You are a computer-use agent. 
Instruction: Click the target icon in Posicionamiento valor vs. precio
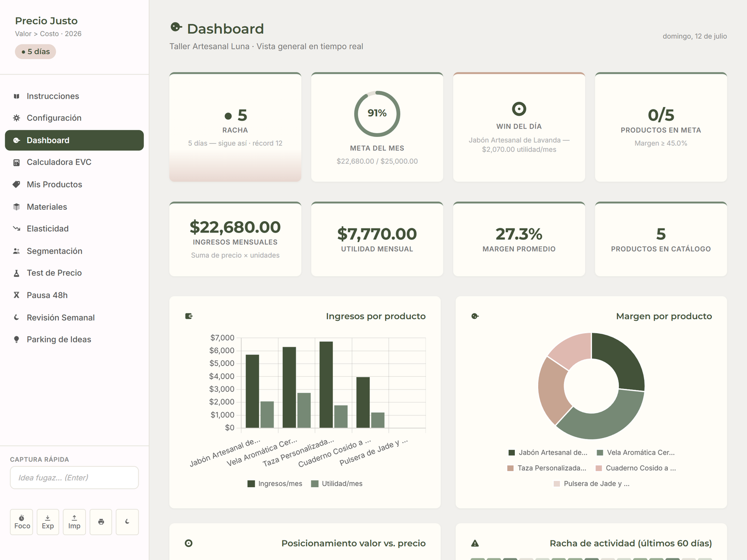coord(189,543)
